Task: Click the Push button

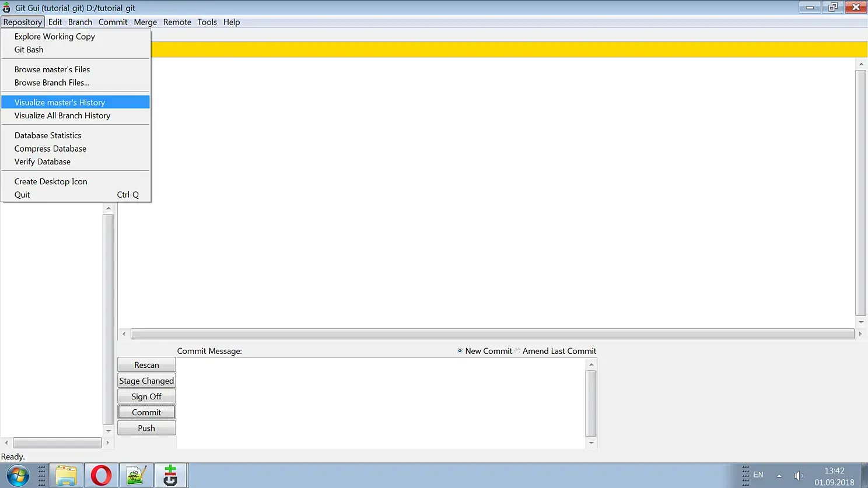Action: (146, 428)
